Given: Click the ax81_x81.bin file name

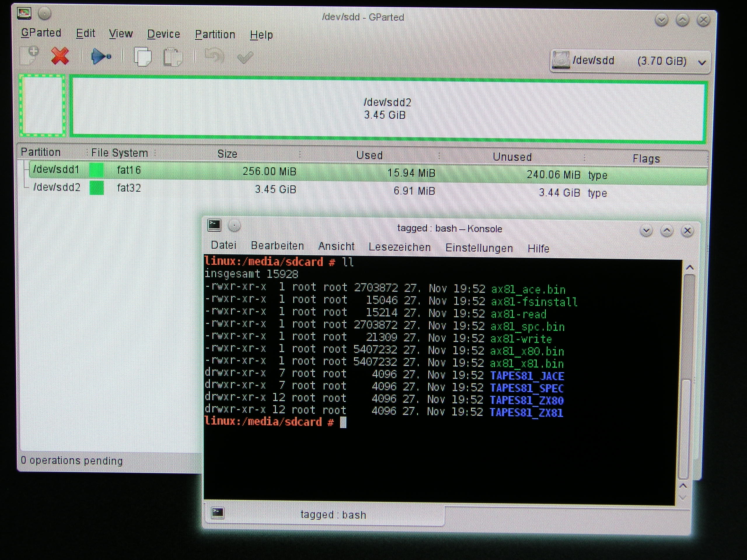Looking at the screenshot, I should pyautogui.click(x=527, y=364).
